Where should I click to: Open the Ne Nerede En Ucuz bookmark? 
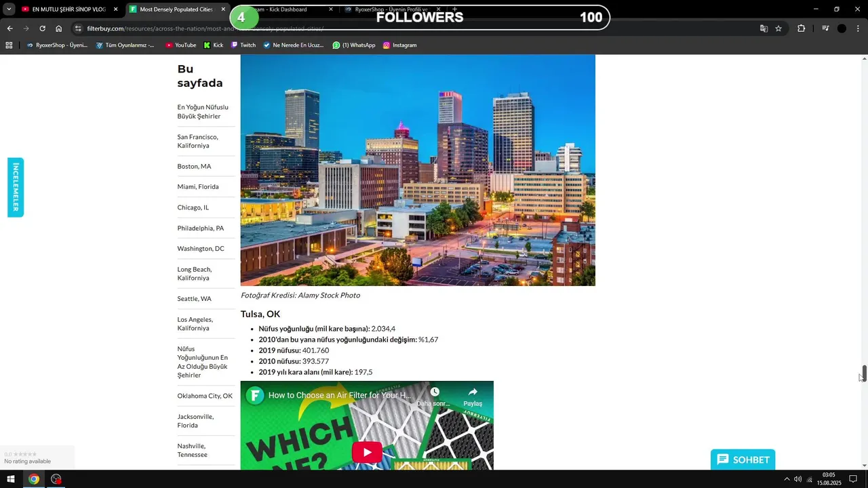point(293,45)
